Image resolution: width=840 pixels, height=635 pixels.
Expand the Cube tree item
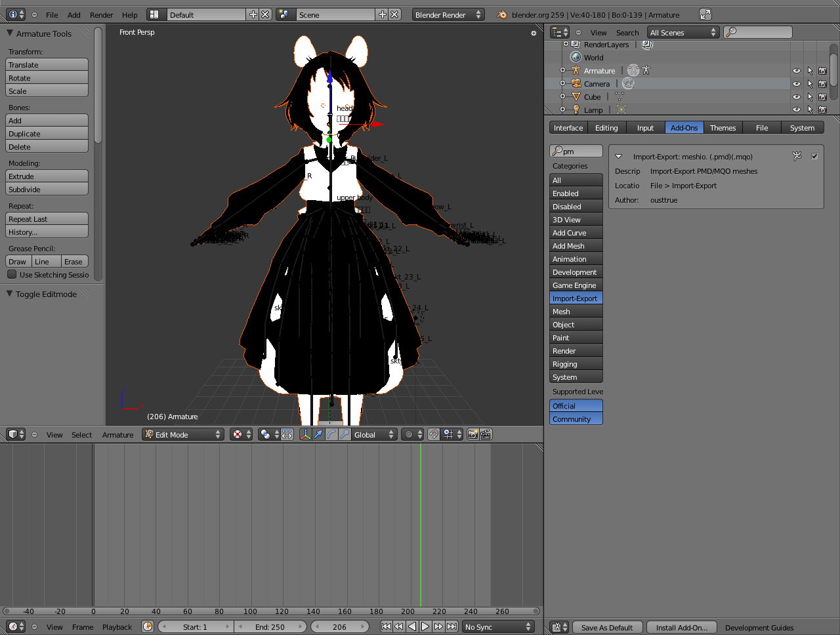[562, 96]
